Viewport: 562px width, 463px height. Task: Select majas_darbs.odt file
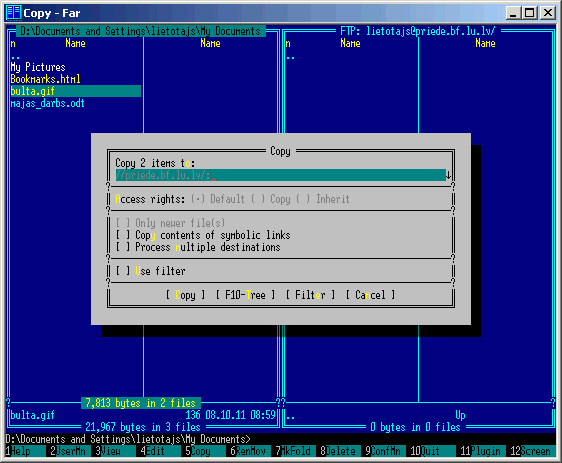coord(48,103)
